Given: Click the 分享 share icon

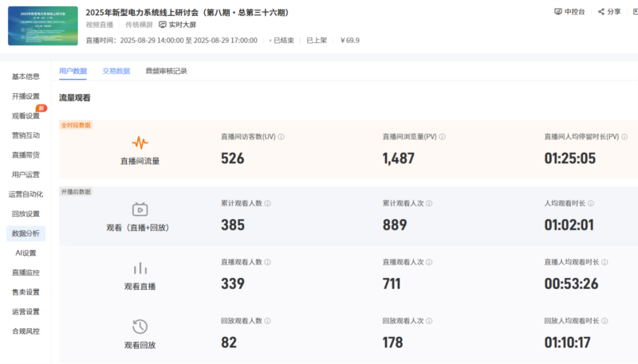Looking at the screenshot, I should (601, 12).
